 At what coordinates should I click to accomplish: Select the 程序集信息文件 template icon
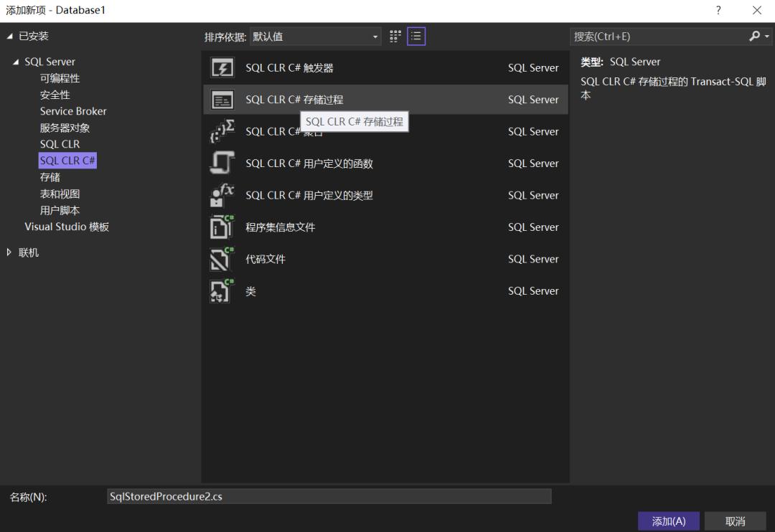(222, 227)
